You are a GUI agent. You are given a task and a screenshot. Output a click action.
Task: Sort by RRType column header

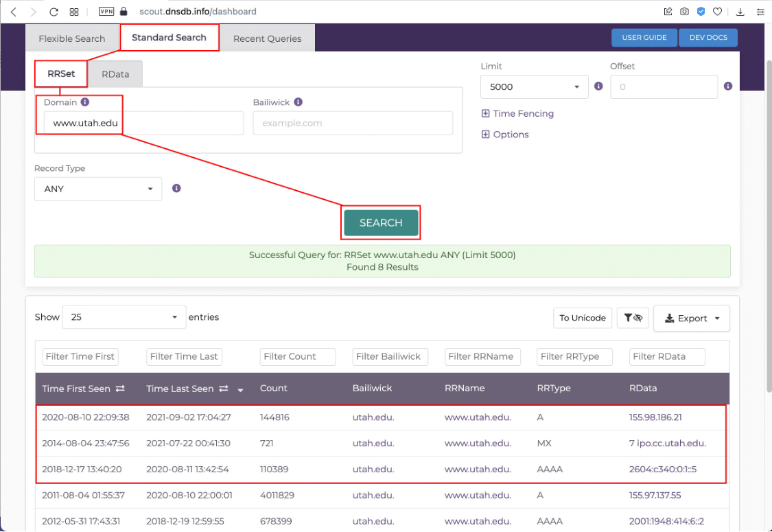click(x=553, y=388)
